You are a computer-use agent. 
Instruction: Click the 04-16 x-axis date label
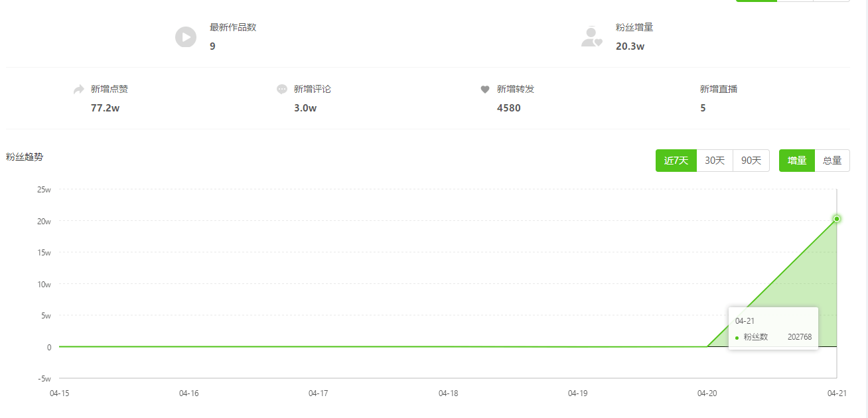[188, 393]
